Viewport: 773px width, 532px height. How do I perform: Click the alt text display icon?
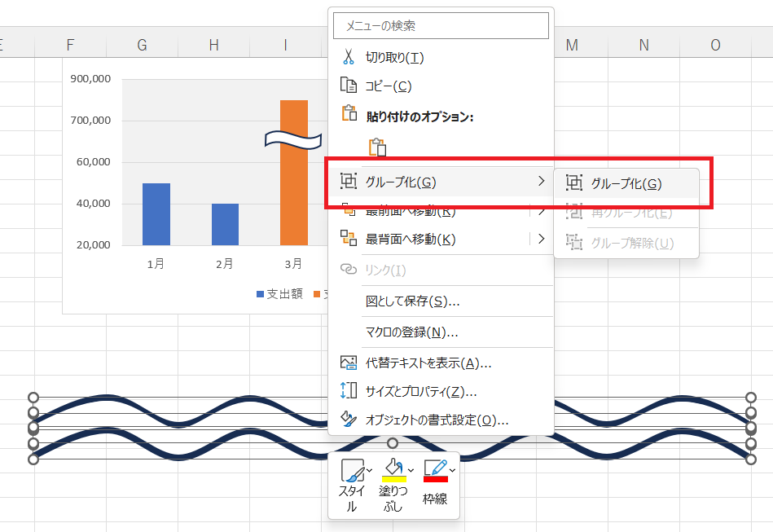coord(349,363)
